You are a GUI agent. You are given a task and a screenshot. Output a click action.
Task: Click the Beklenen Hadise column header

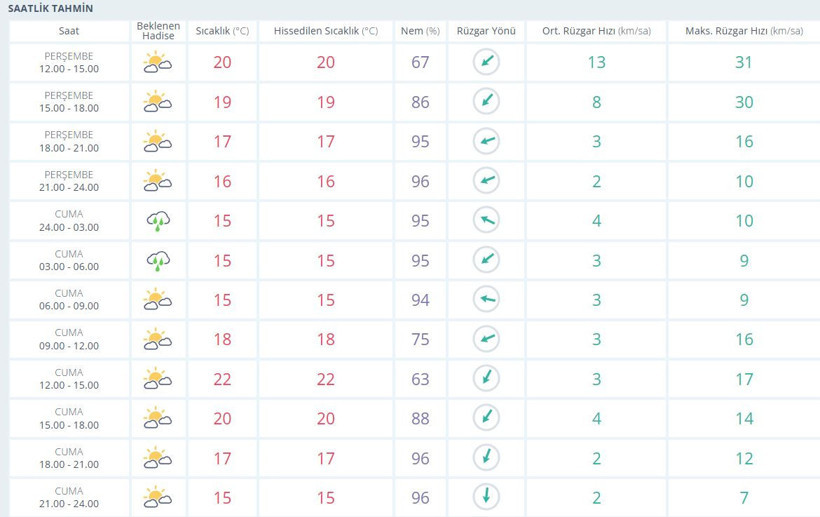coord(157,31)
